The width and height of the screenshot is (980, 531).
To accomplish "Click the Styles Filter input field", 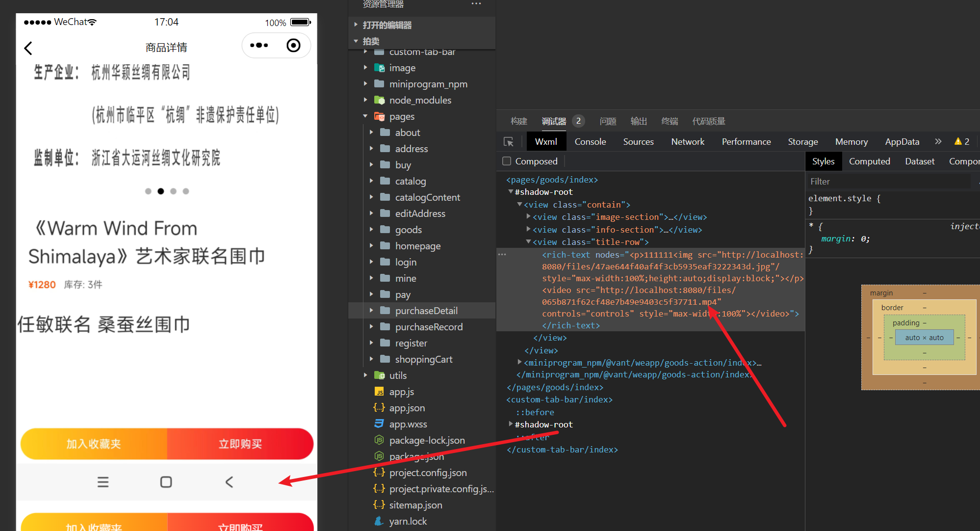I will point(888,182).
